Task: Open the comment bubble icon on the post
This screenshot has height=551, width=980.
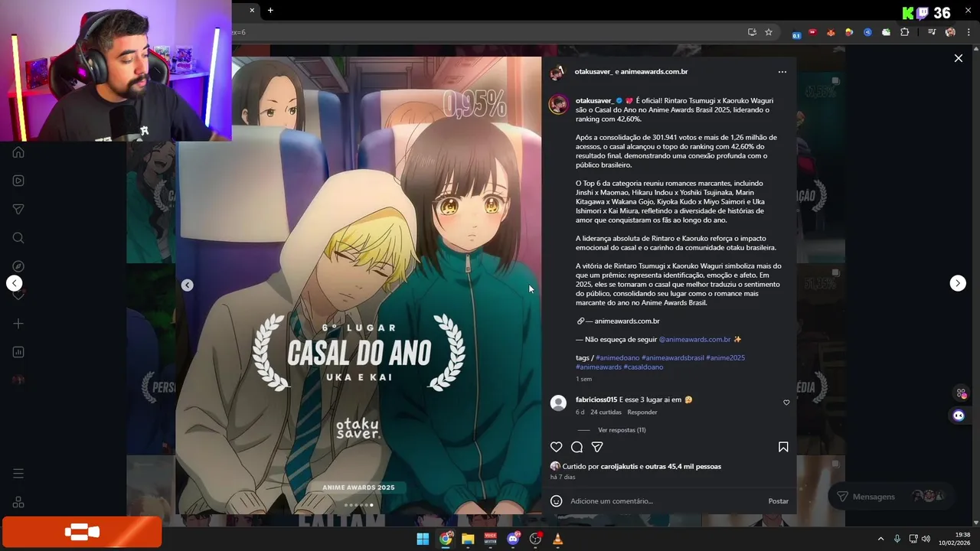Action: click(577, 447)
